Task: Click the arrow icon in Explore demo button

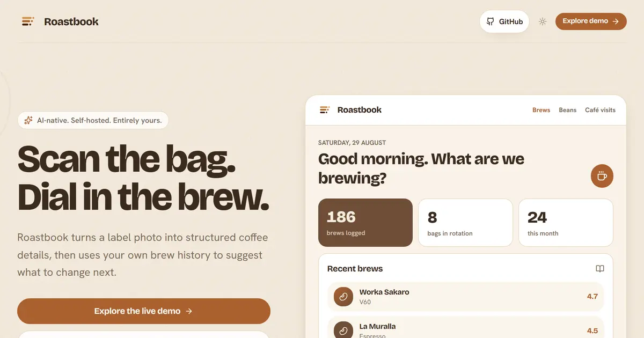Action: [616, 21]
